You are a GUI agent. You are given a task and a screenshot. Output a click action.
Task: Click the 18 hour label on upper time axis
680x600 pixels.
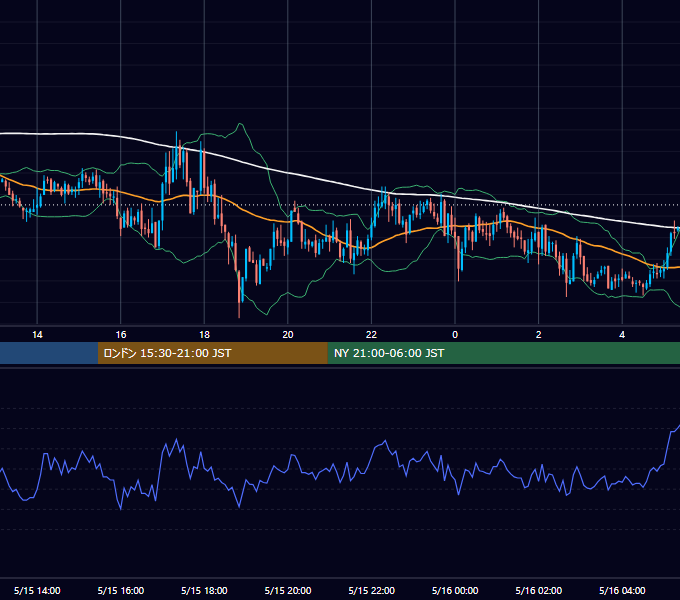click(204, 335)
